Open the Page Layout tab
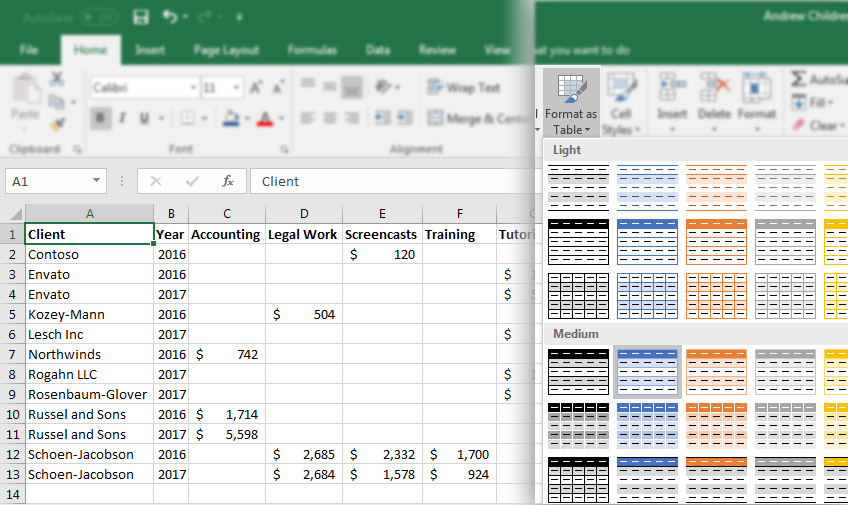This screenshot has width=848, height=505. (x=226, y=50)
